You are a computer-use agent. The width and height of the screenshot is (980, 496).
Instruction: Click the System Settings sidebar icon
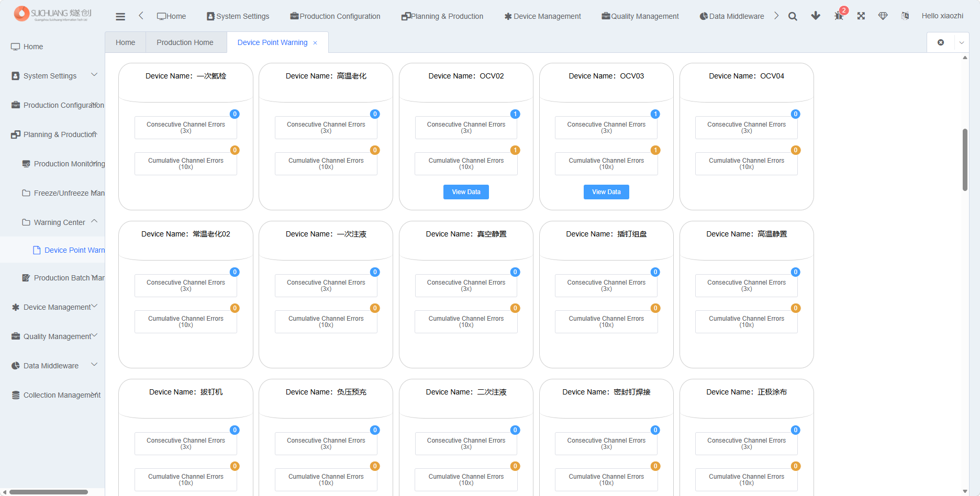(16, 76)
